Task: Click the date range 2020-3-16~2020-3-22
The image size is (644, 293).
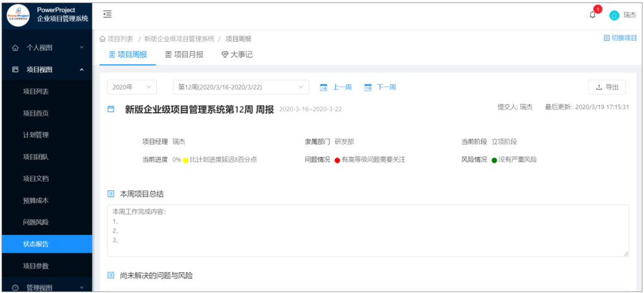Action: [311, 109]
